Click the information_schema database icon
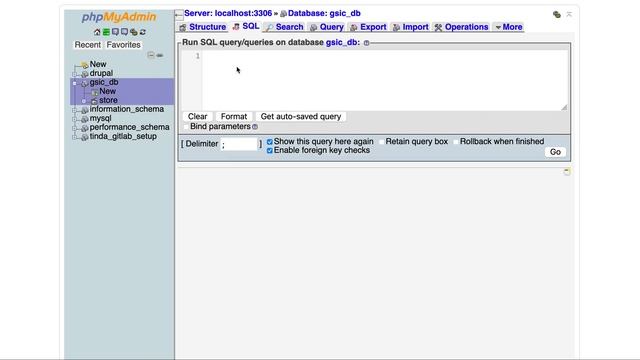Image resolution: width=640 pixels, height=360 pixels. click(84, 110)
